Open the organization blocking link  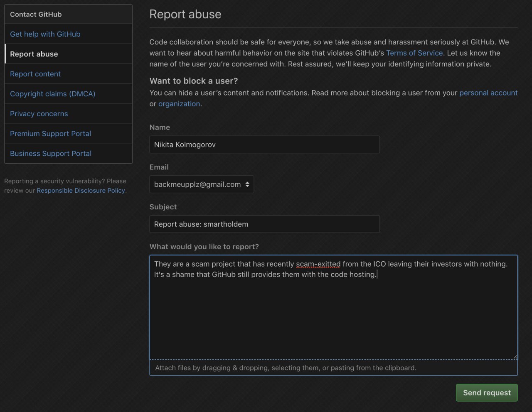coord(179,104)
